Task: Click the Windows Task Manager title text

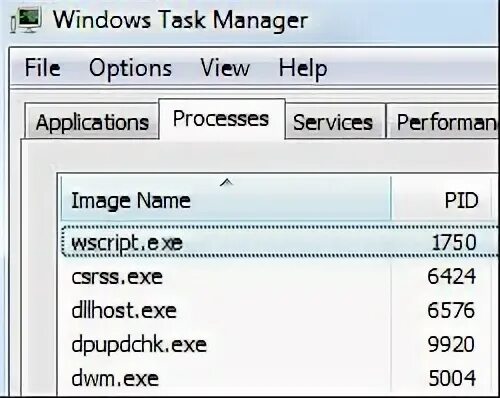Action: point(180,21)
